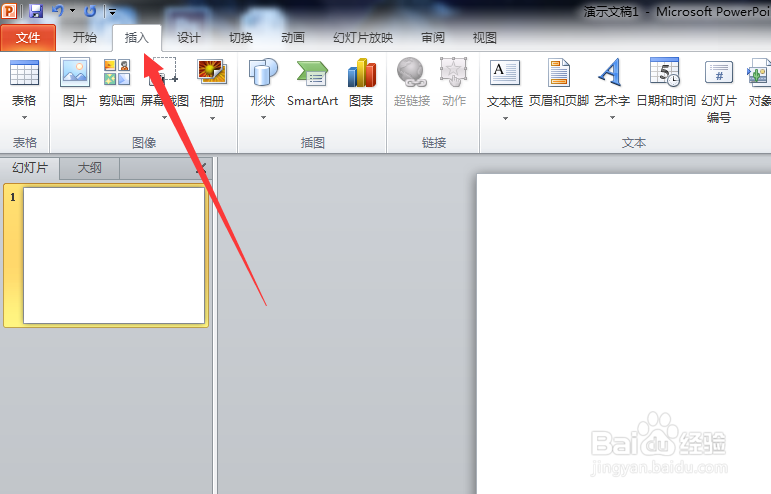The height and width of the screenshot is (494, 771).
Task: Select slide 1 thumbnail
Action: pos(114,256)
